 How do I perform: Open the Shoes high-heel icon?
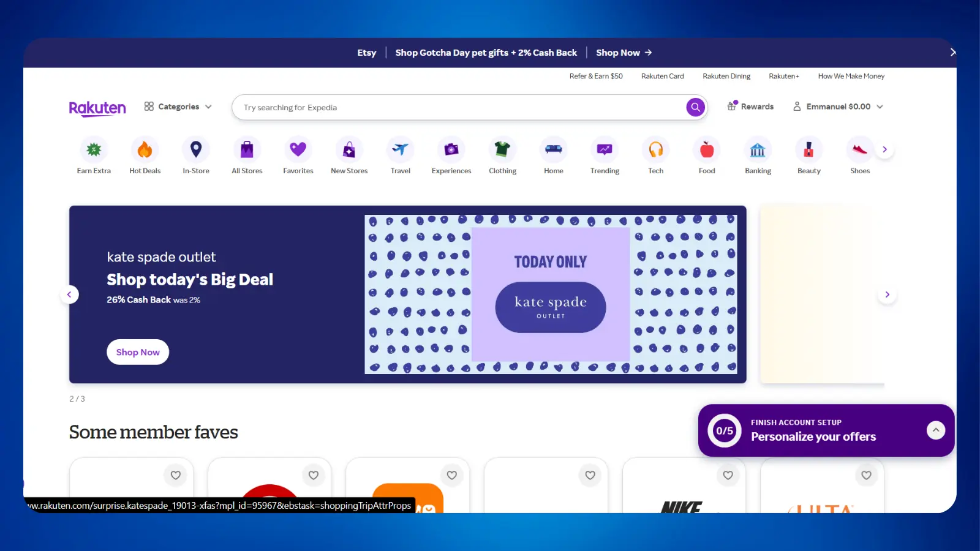[860, 149]
